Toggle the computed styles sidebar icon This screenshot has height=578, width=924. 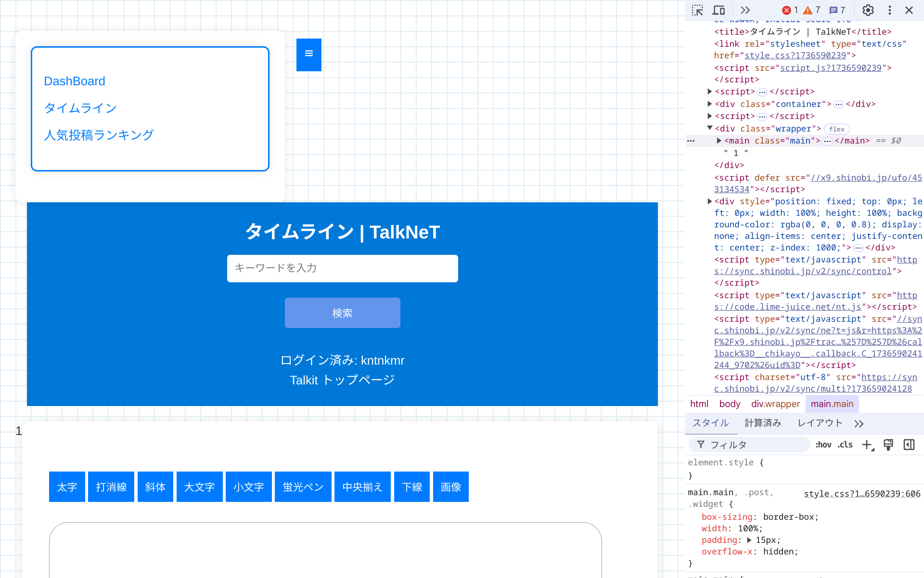click(909, 445)
